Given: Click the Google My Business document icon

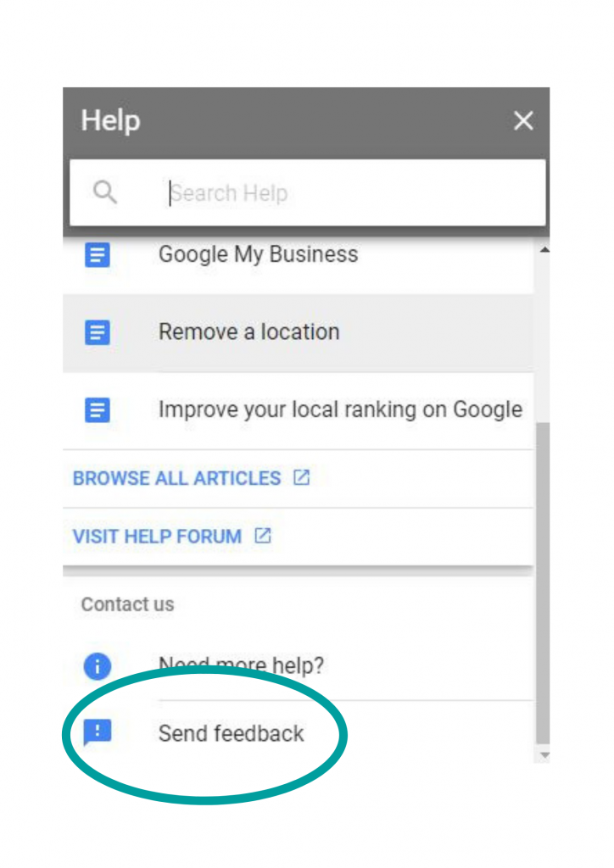Looking at the screenshot, I should tap(98, 254).
